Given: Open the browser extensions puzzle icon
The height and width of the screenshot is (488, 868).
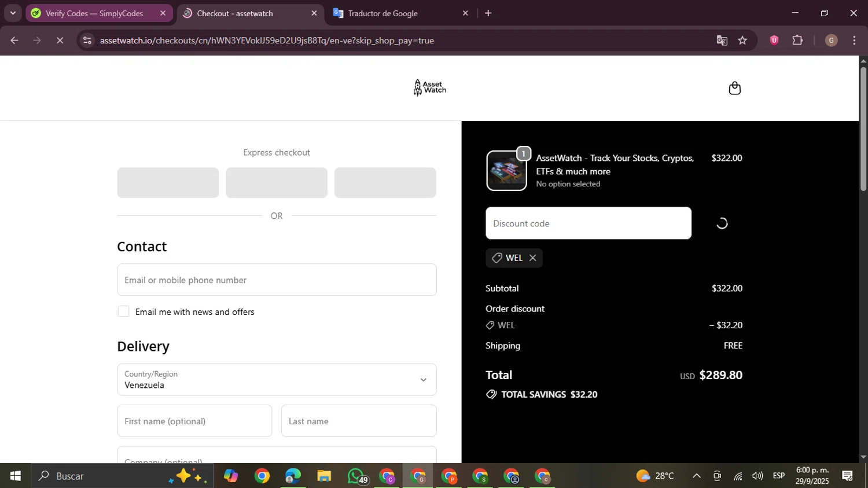Looking at the screenshot, I should 797,41.
